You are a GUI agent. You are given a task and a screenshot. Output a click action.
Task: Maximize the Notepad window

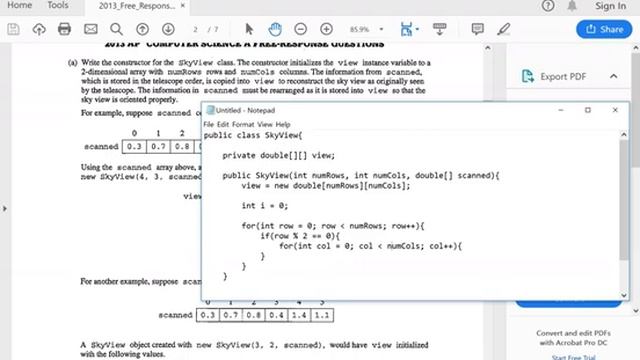tap(588, 110)
